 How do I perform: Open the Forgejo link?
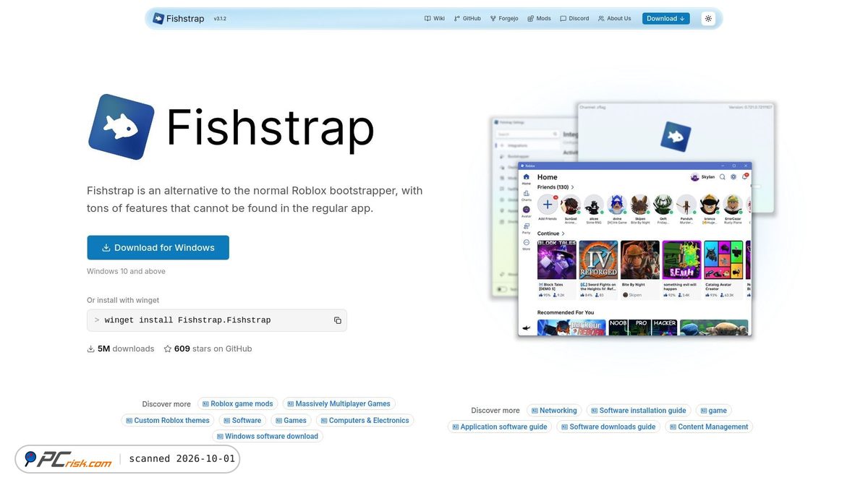coord(504,18)
